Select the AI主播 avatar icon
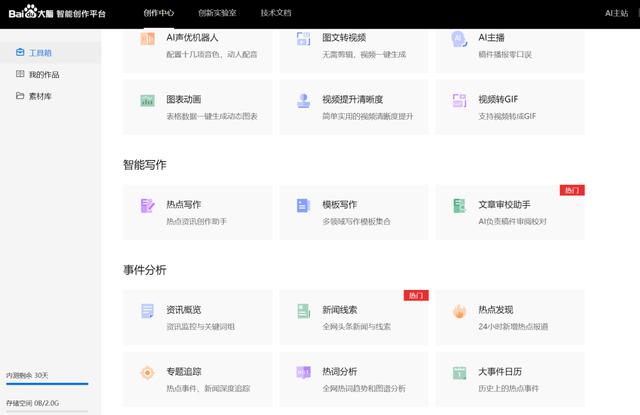640x415 pixels. [x=459, y=38]
